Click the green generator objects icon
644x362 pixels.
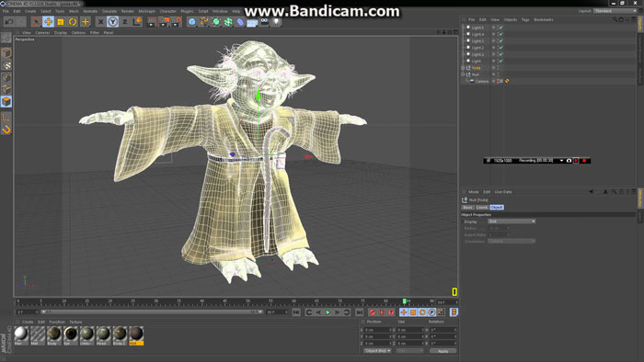(x=216, y=22)
